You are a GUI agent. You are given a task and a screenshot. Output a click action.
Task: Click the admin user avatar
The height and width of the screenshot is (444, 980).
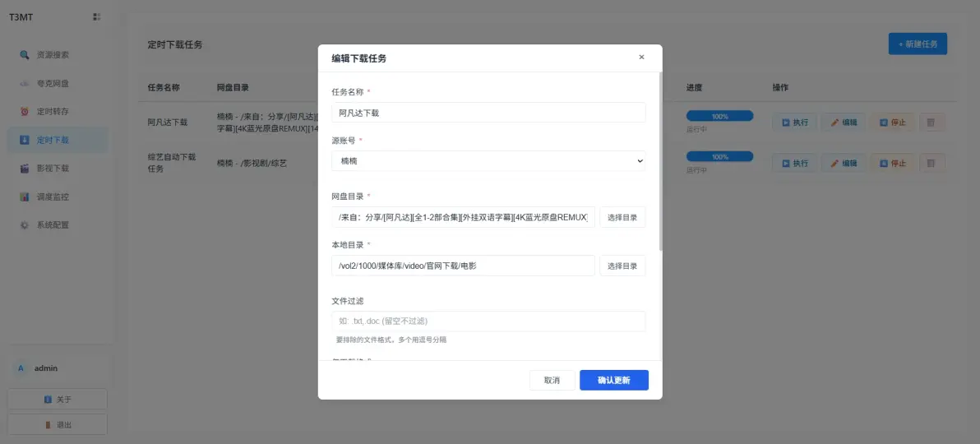tap(21, 368)
